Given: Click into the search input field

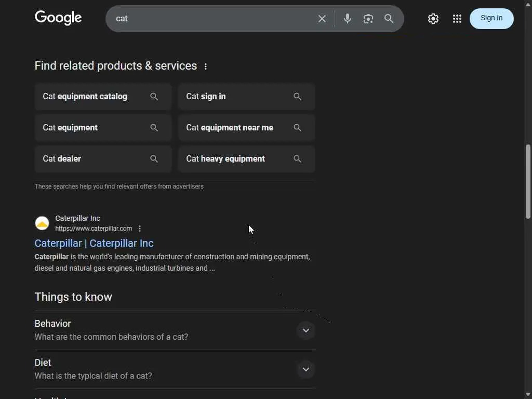Looking at the screenshot, I should coord(213,19).
